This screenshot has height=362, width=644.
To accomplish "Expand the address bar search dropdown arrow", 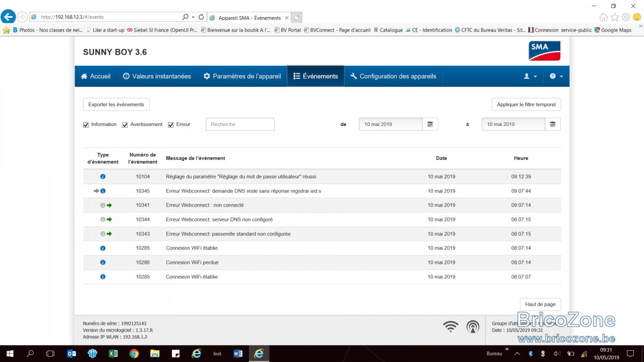I will [193, 17].
